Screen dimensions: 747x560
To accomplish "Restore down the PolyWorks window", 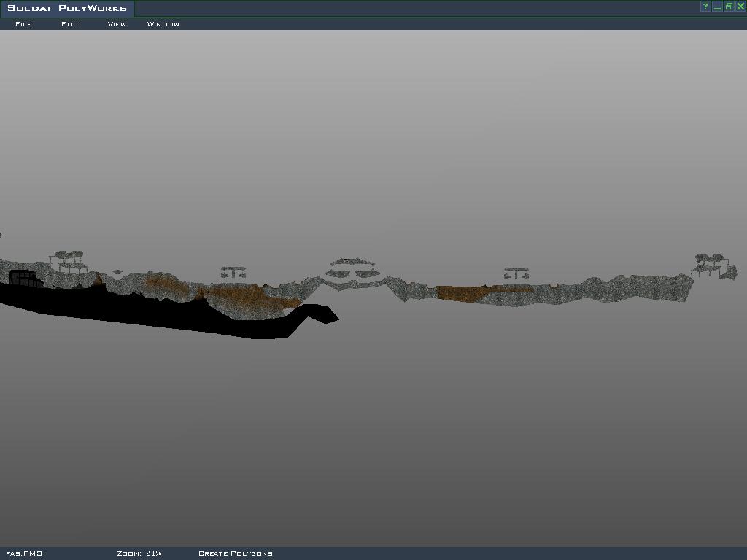I will [x=729, y=7].
